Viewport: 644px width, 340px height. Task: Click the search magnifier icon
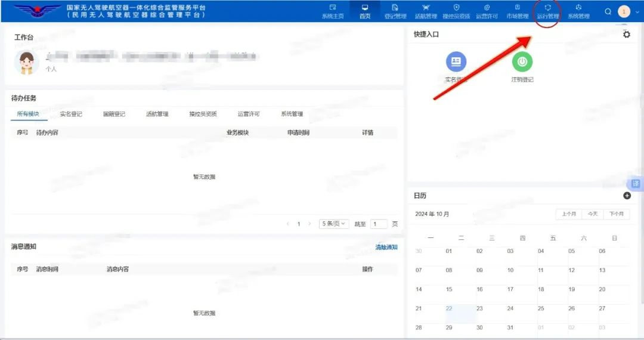point(608,11)
